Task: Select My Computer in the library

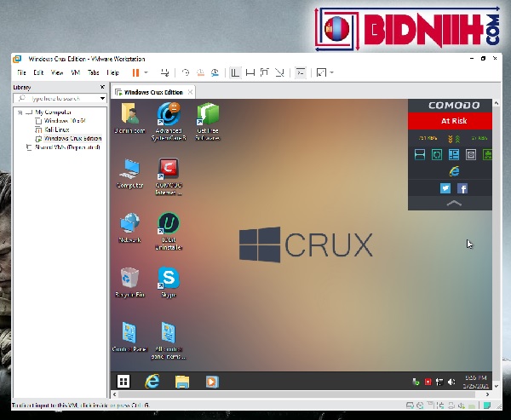Action: coord(53,112)
